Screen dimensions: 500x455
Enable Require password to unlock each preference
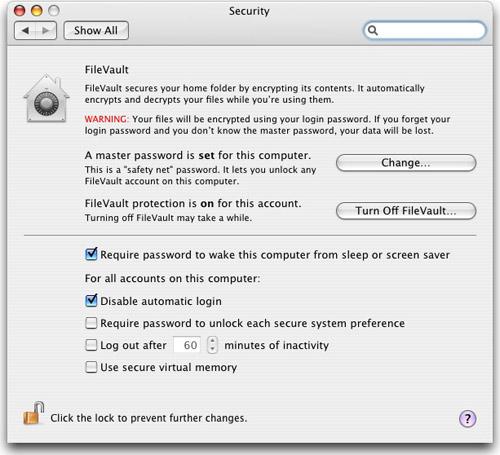91,323
